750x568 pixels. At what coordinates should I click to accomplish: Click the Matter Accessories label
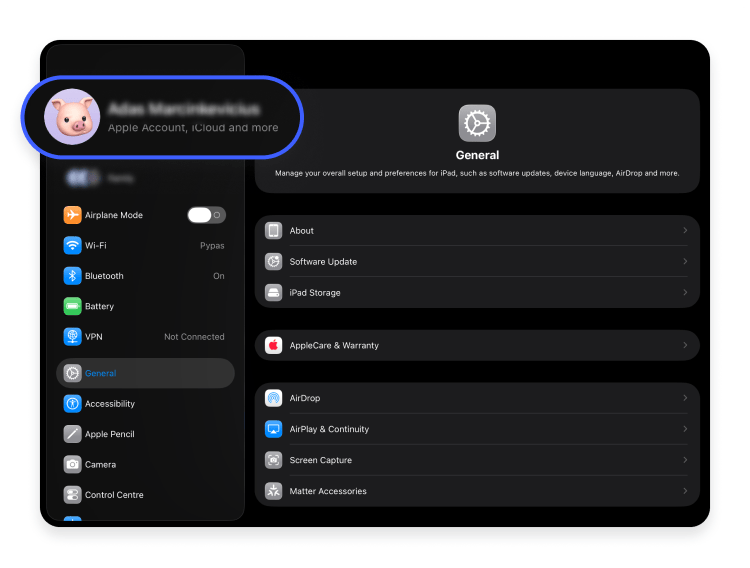[328, 491]
